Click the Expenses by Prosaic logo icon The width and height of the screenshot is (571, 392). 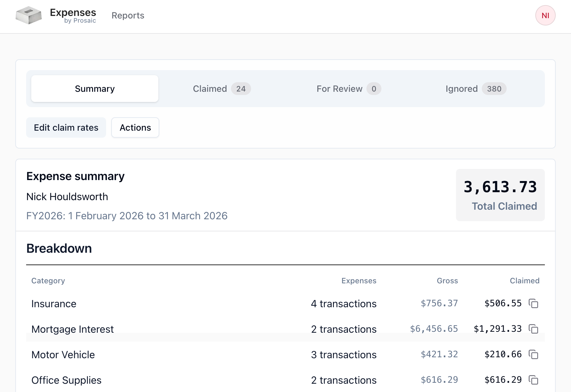[29, 15]
